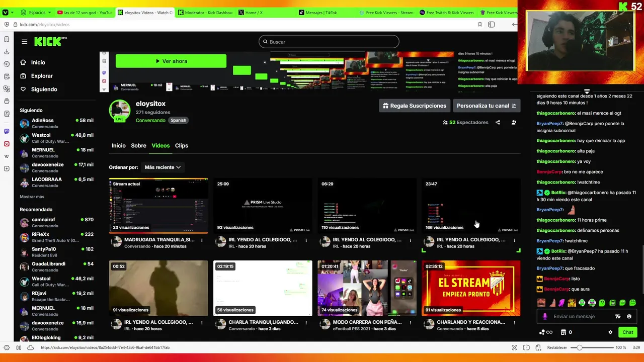Viewport: 644px width, 362px height.
Task: Click the Ver ahora button
Action: [x=171, y=61]
